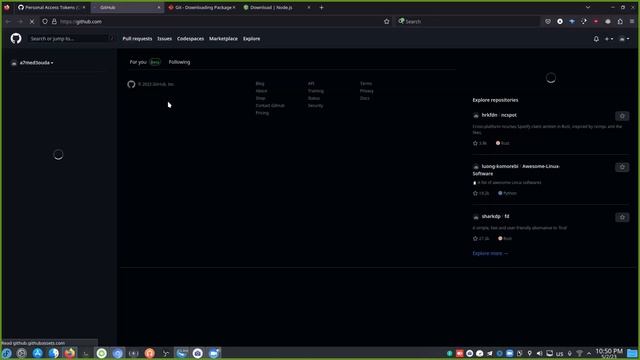The height and width of the screenshot is (360, 640).
Task: Open the file manager folder icon in tray
Action: pyautogui.click(x=632, y=353)
